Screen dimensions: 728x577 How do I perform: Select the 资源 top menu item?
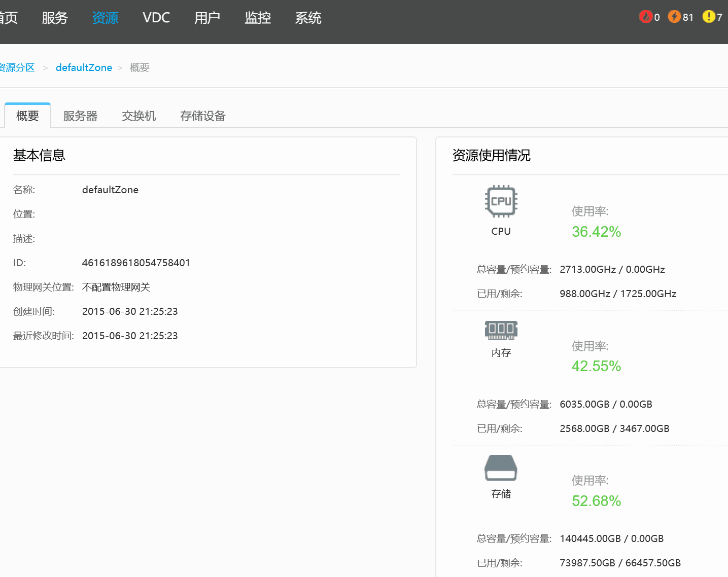coord(105,18)
